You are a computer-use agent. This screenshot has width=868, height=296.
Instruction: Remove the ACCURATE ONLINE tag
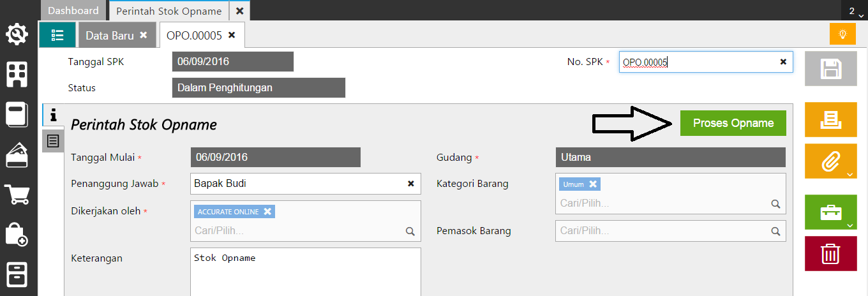267,211
